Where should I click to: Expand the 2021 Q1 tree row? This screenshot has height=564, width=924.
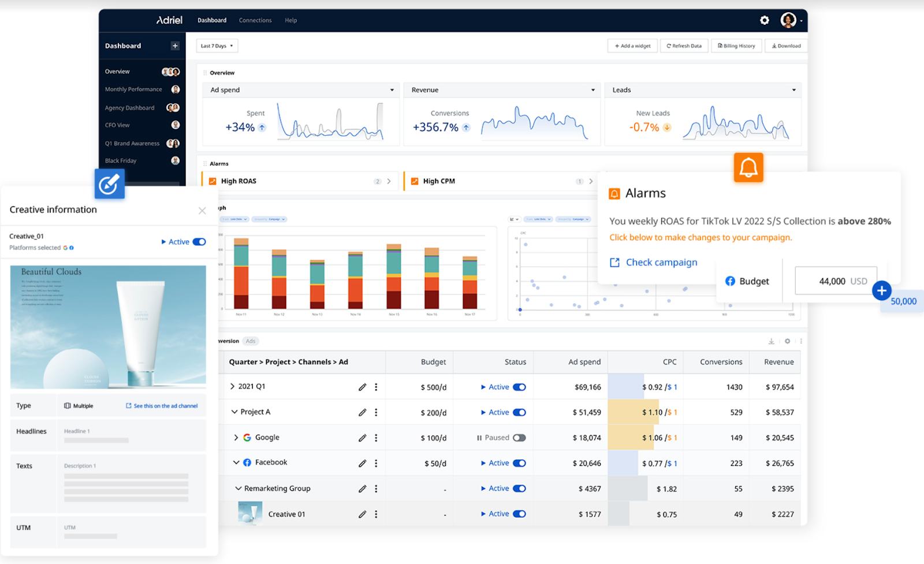232,386
